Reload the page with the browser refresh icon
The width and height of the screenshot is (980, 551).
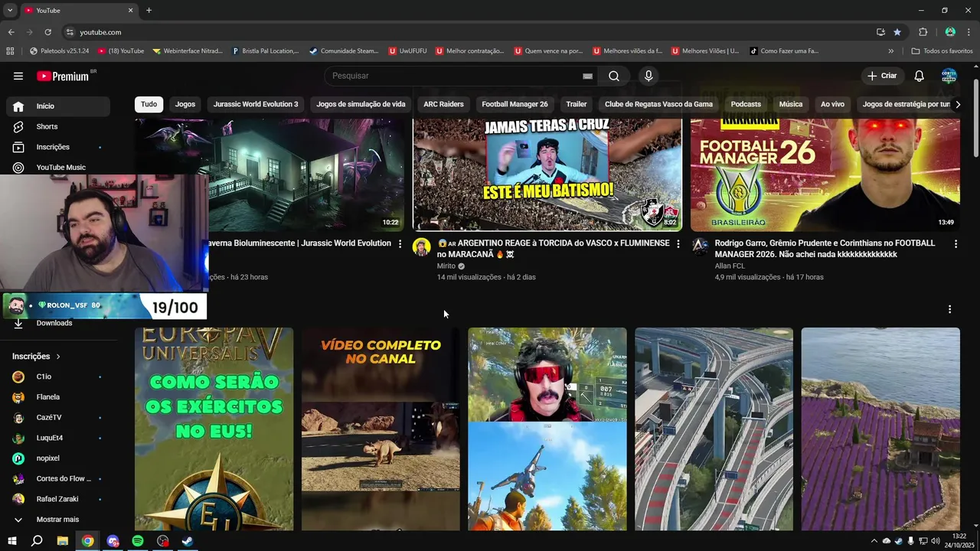[47, 32]
